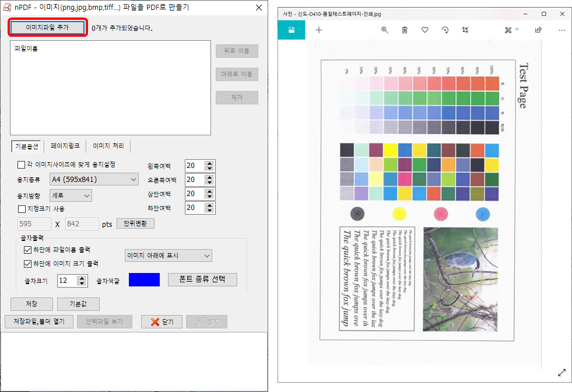572x392 pixels.
Task: Click the fullscreen arrows icon in Photos
Action: click(x=562, y=373)
